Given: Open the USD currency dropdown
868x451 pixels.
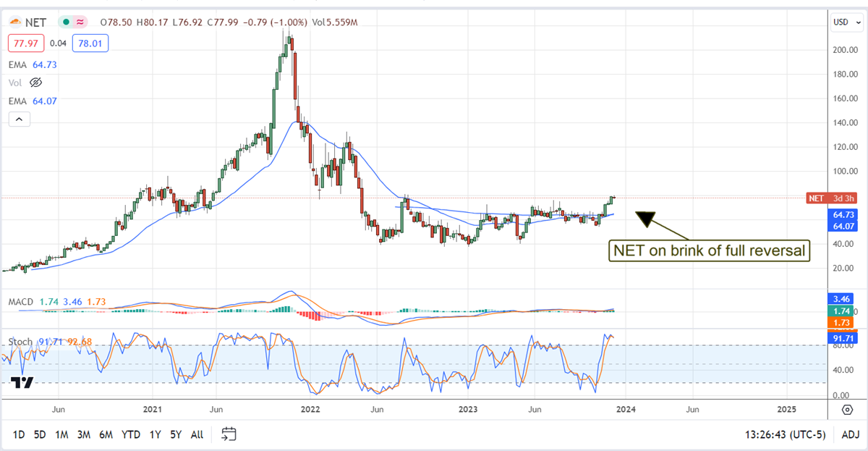Looking at the screenshot, I should pos(846,22).
